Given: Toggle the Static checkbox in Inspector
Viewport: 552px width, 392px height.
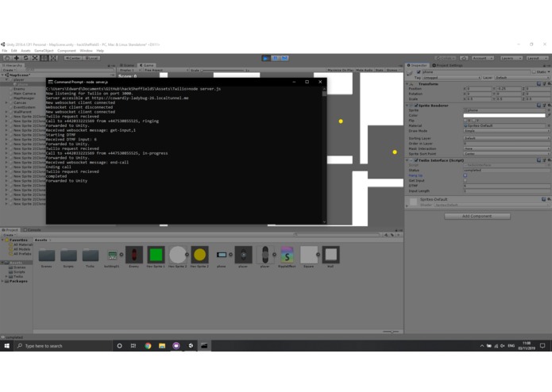Looking at the screenshot, I should [x=534, y=72].
